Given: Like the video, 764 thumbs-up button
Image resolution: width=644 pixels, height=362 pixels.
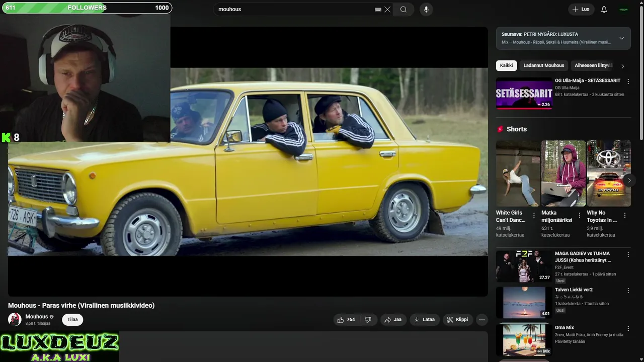Looking at the screenshot, I should pyautogui.click(x=346, y=320).
